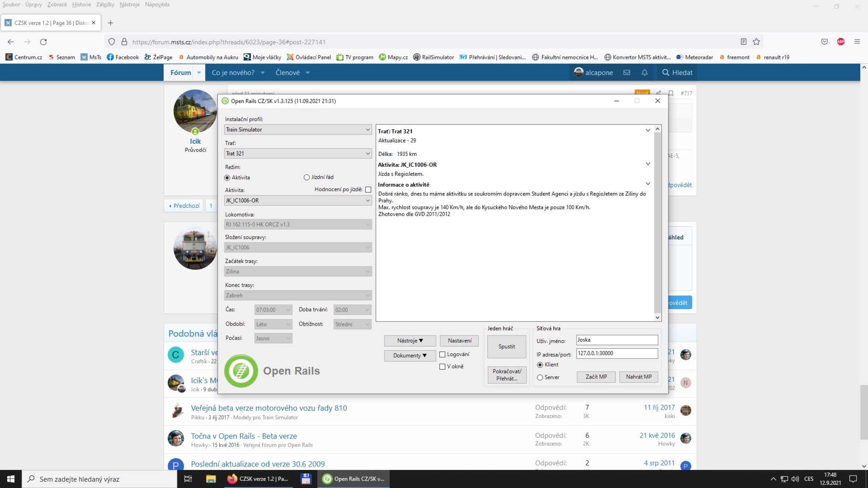Collapse the Trať: Trat 321 section
The height and width of the screenshot is (488, 868).
[648, 131]
